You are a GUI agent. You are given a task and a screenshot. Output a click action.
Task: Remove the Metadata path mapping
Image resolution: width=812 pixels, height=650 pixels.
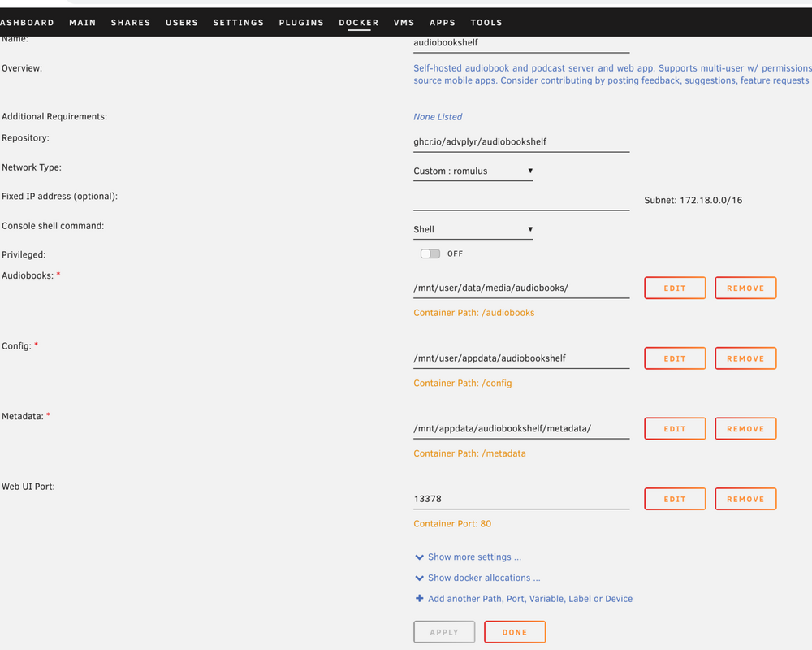tap(745, 429)
